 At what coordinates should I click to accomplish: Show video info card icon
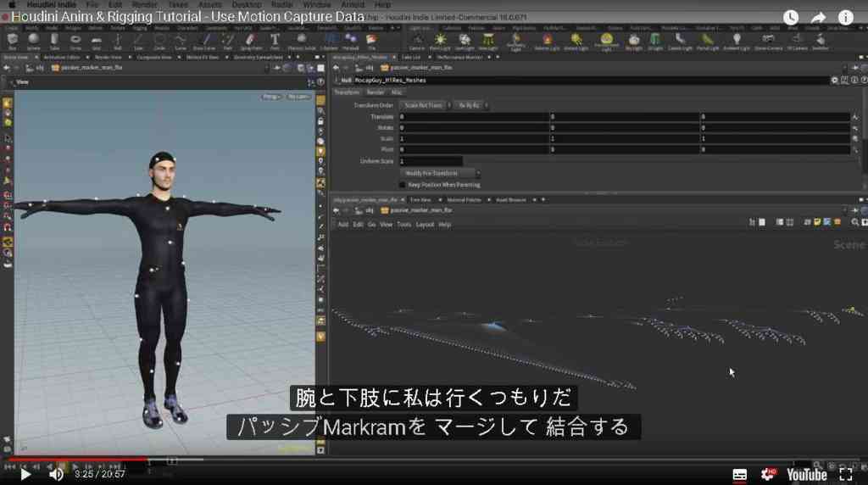click(845, 18)
